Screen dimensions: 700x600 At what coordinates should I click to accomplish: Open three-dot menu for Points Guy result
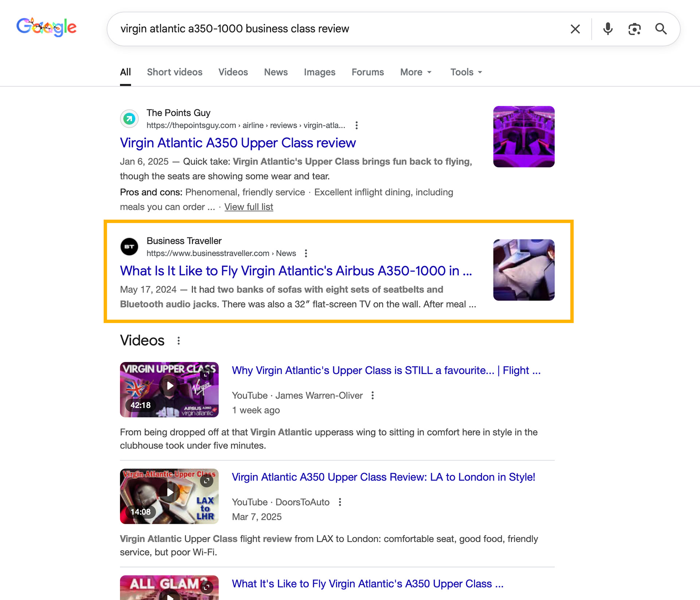point(357,125)
